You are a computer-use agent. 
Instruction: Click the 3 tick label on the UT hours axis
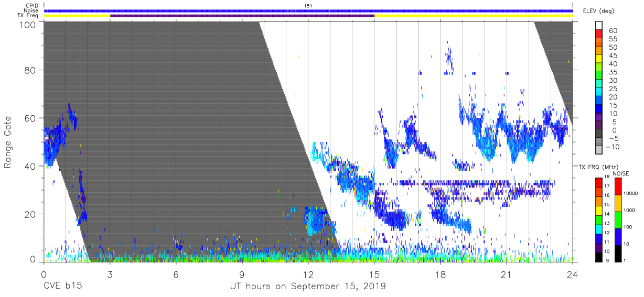(110, 274)
